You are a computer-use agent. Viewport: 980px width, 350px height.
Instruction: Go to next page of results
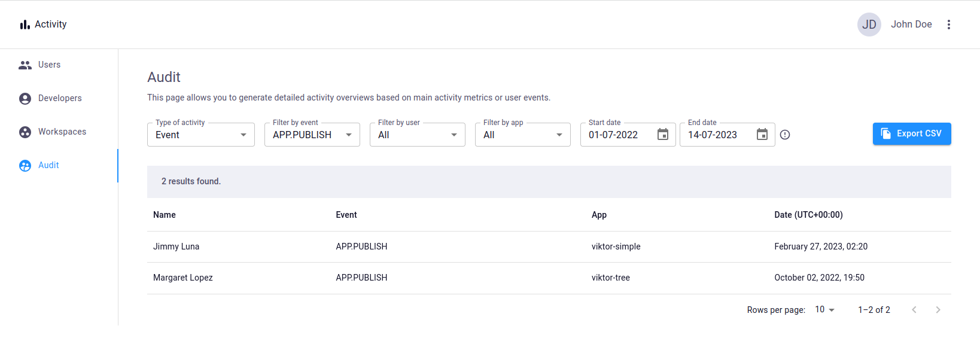pos(938,310)
